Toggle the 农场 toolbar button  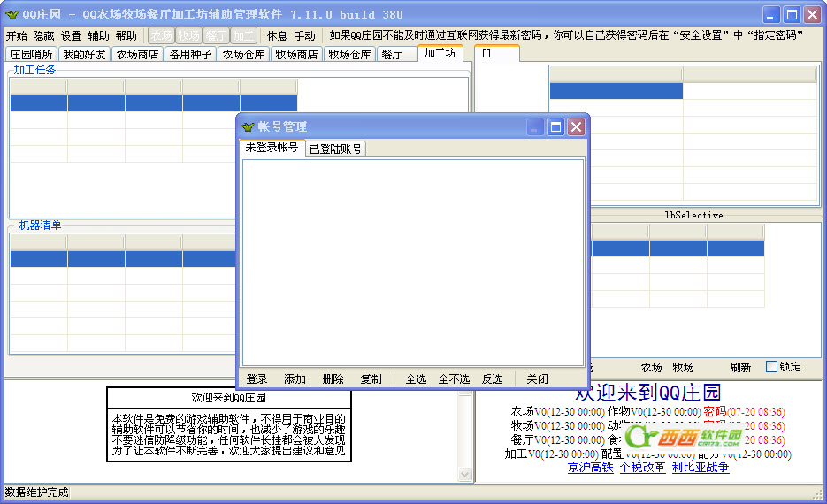pos(161,35)
